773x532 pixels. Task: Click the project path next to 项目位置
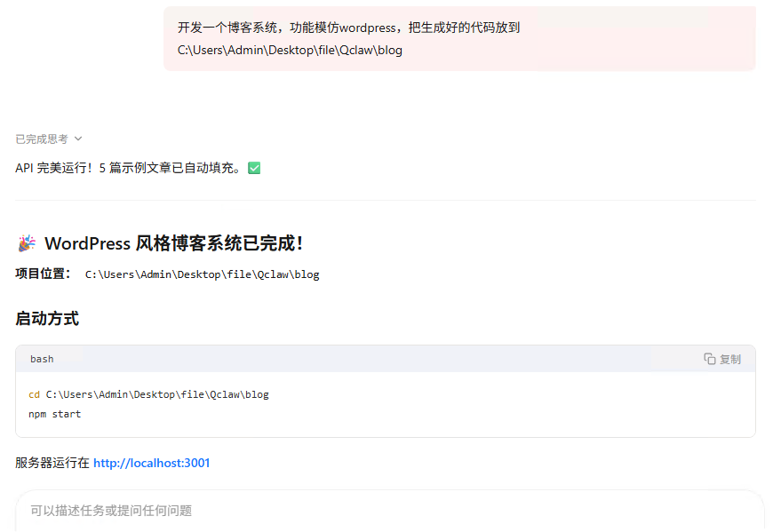click(202, 274)
